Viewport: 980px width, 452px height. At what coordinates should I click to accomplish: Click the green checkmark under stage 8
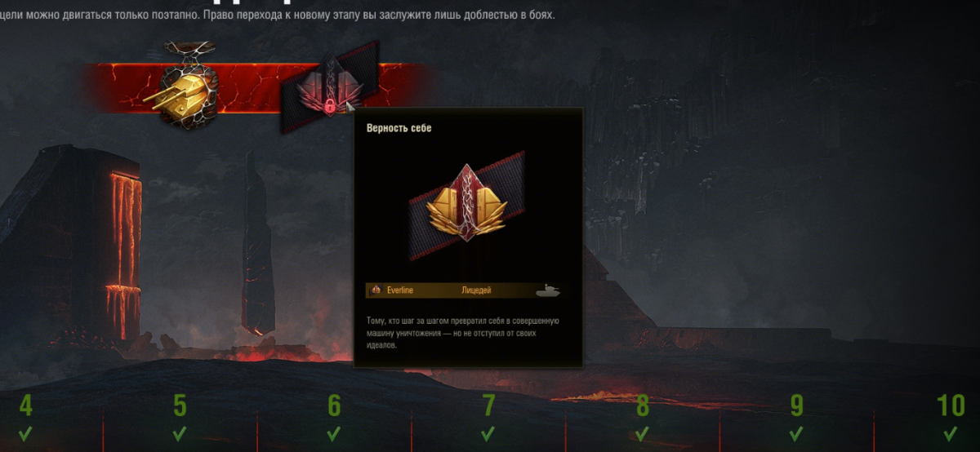tap(643, 433)
